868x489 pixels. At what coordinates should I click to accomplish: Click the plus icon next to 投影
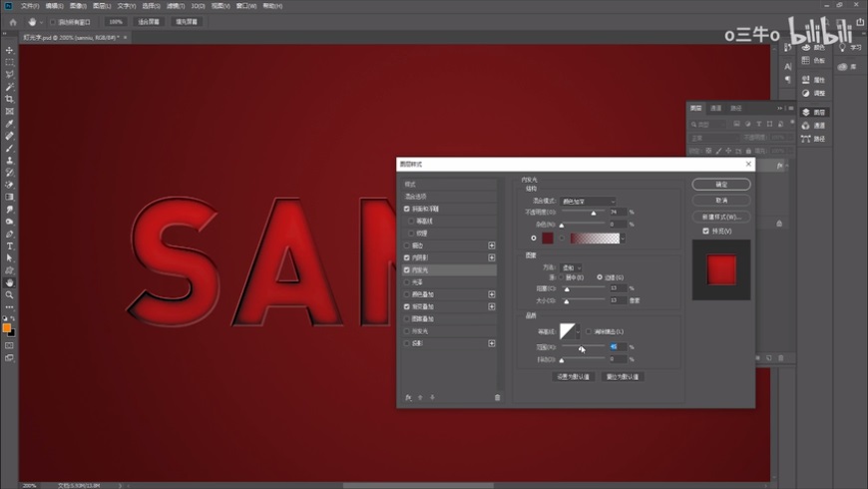click(x=492, y=343)
